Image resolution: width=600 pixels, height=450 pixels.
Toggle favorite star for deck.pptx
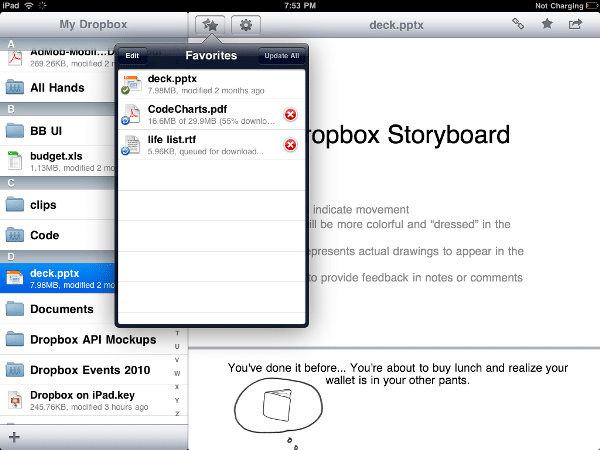547,24
